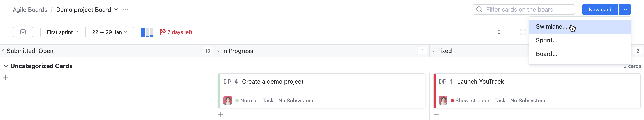Open the sprint progress chart icon
The width and height of the screenshot is (644, 120).
click(147, 32)
